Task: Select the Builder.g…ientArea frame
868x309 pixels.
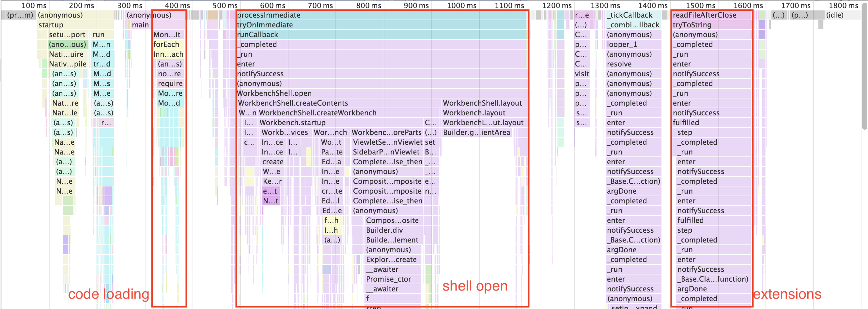Action: 477,132
